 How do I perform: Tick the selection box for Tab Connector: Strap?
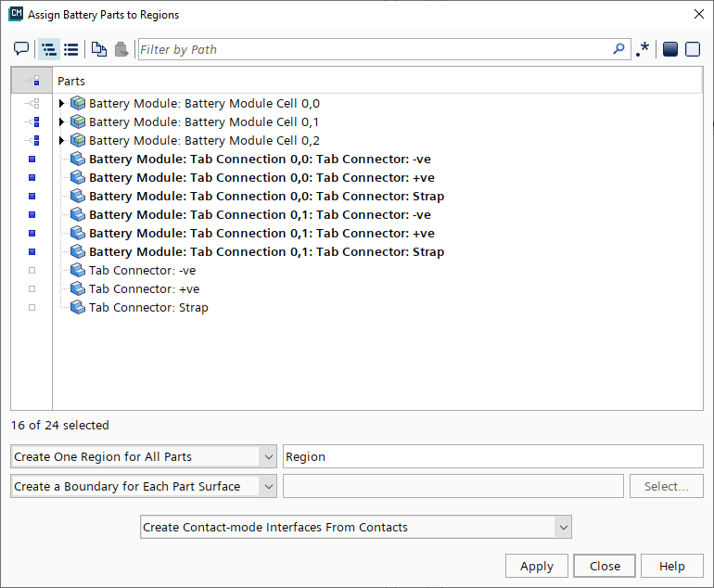point(32,308)
